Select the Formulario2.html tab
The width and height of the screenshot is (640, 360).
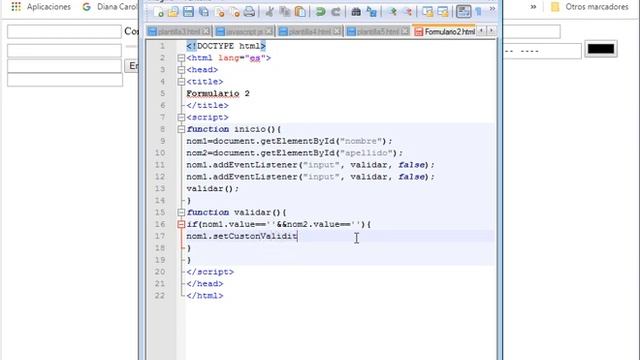click(x=445, y=31)
